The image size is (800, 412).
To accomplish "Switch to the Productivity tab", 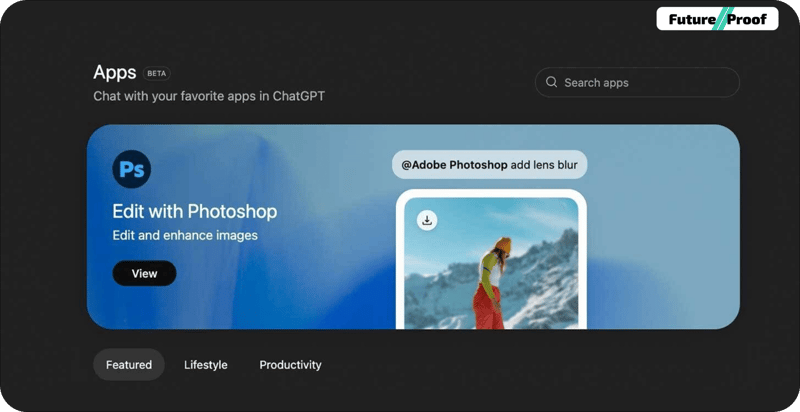I will (290, 365).
